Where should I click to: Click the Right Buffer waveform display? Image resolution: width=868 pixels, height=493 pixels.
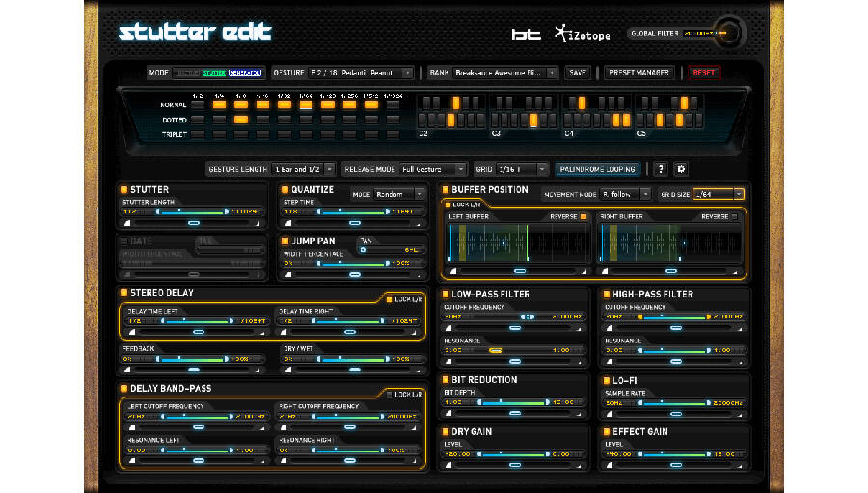coord(669,243)
